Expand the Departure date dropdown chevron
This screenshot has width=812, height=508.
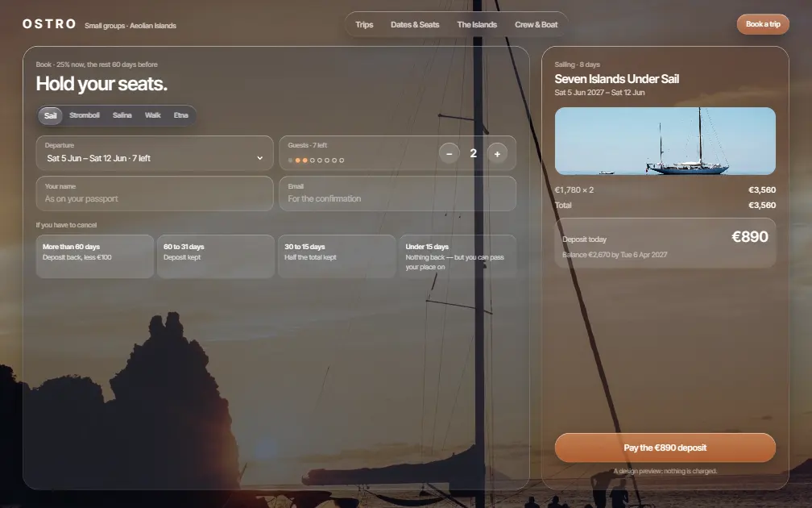(260, 158)
